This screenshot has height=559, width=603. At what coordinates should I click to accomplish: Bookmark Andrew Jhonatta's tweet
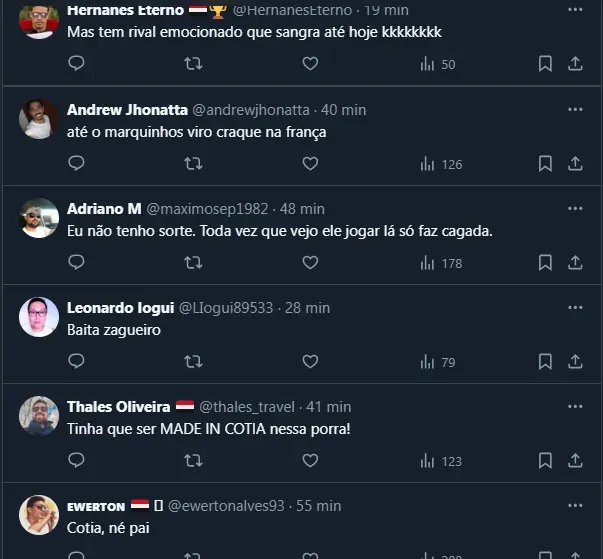click(x=545, y=163)
